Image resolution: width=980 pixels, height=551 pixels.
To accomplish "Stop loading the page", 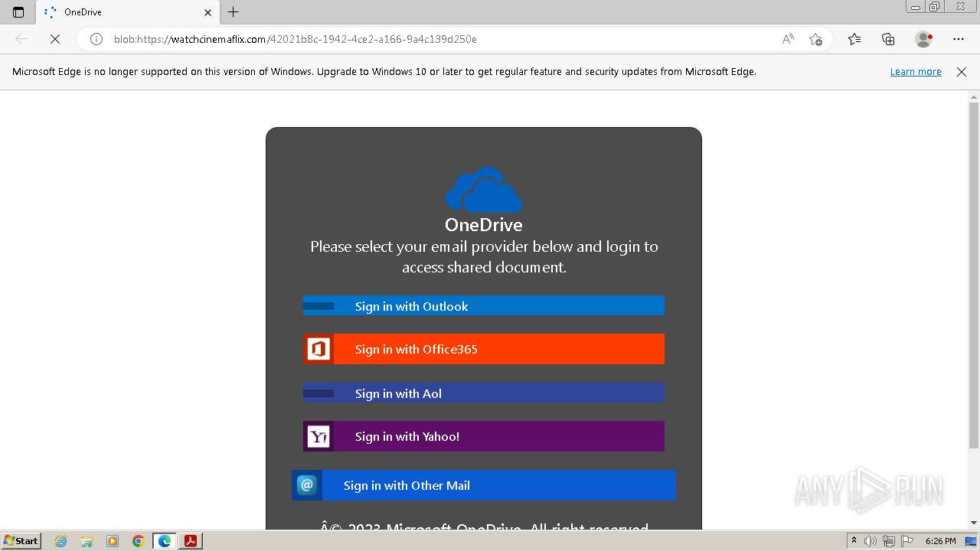I will (x=55, y=39).
